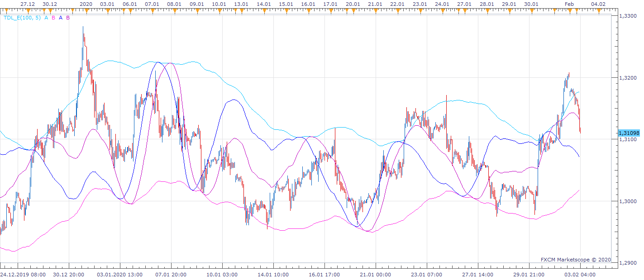Screen dimensions: 644x280
Task: Click the orange marker below 09.01
Action: point(196,11)
